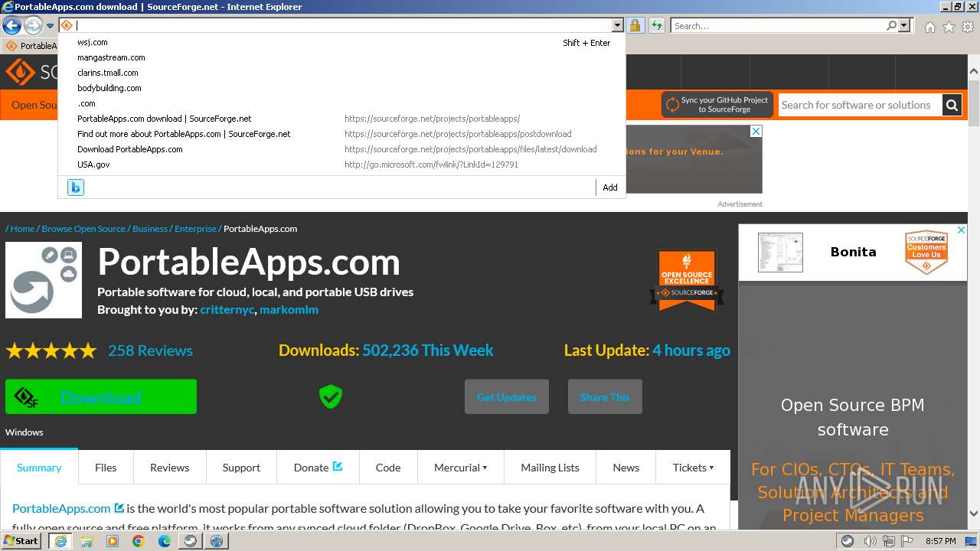The height and width of the screenshot is (551, 980).
Task: Open Internet Explorer from the taskbar
Action: pyautogui.click(x=60, y=541)
